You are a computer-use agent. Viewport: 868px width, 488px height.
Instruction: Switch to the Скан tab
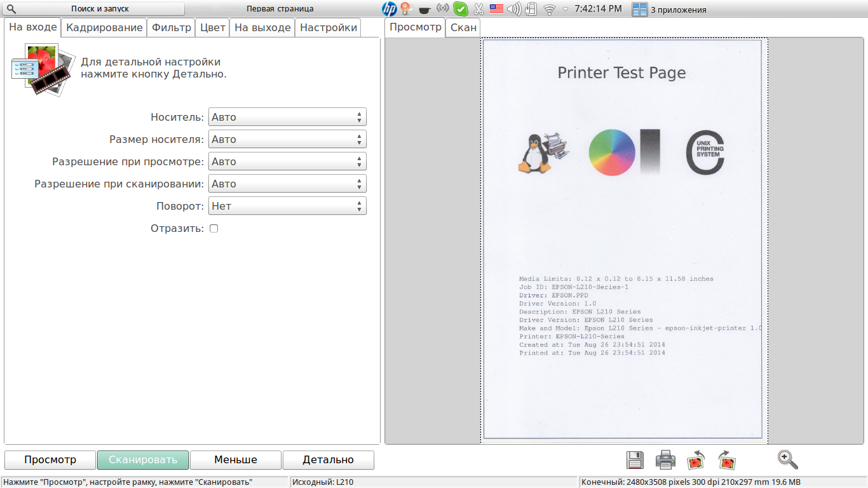point(463,27)
